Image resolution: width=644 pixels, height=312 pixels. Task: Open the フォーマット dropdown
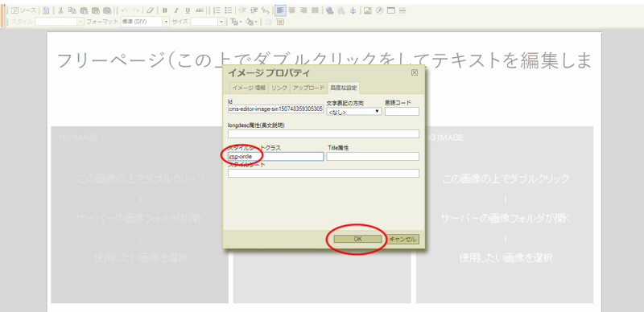(x=146, y=22)
